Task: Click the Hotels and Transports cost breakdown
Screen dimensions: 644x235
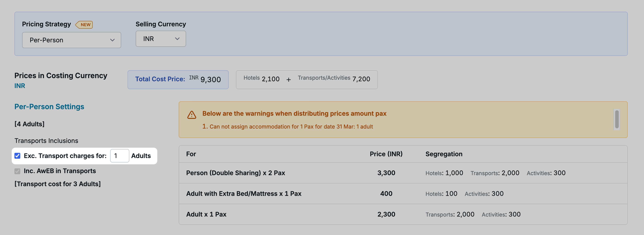Action: [306, 79]
